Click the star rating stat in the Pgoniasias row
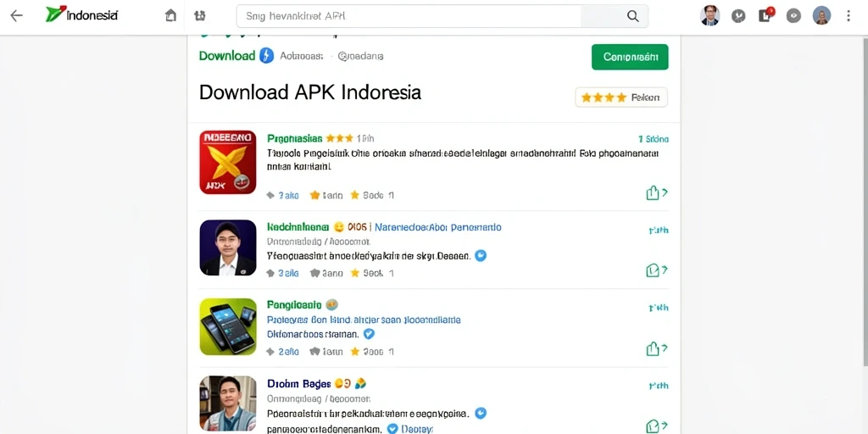 371,196
